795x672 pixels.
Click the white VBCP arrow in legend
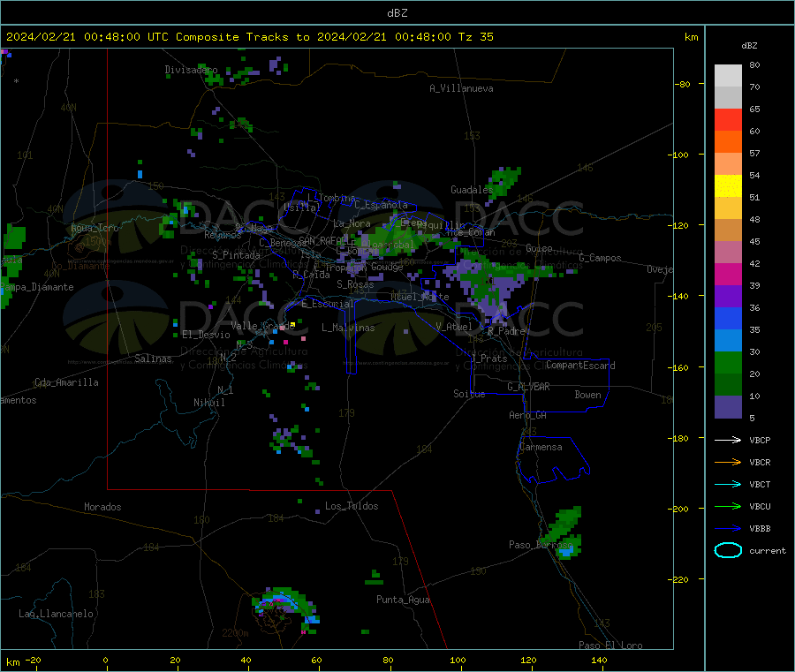coord(728,440)
